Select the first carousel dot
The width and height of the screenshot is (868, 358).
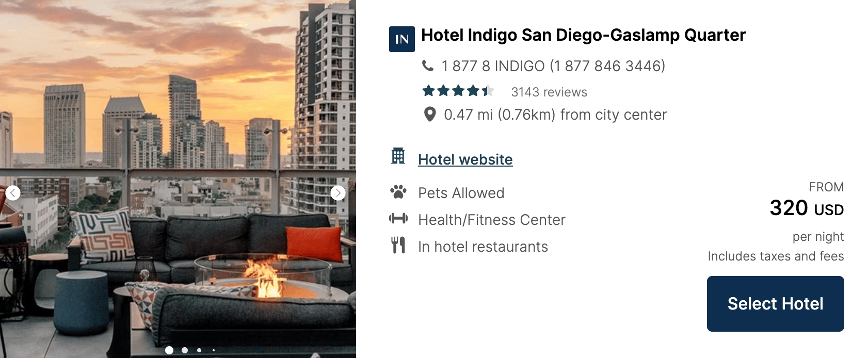pos(169,350)
